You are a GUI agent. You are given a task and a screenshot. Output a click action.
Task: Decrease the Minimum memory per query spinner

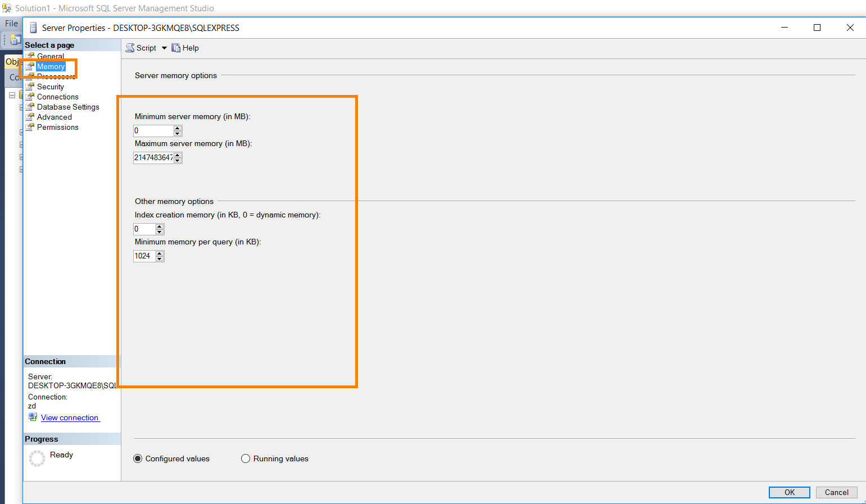(160, 259)
